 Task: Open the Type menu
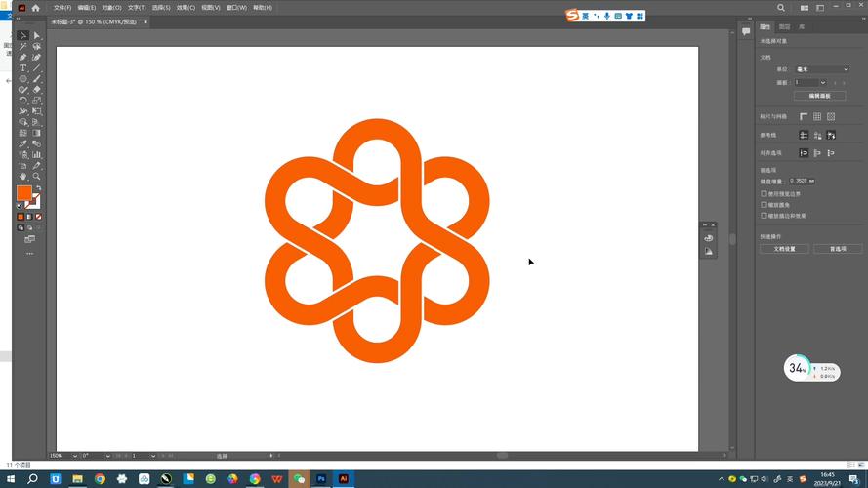pos(137,8)
